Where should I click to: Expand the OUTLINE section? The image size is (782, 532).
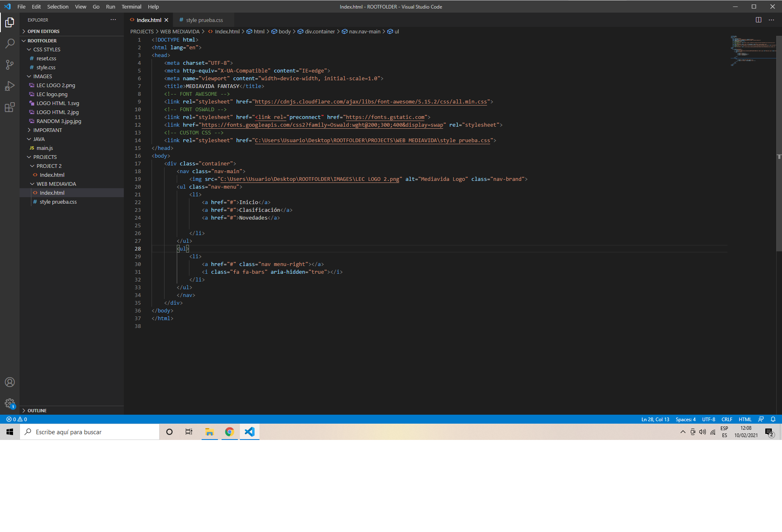pos(37,411)
